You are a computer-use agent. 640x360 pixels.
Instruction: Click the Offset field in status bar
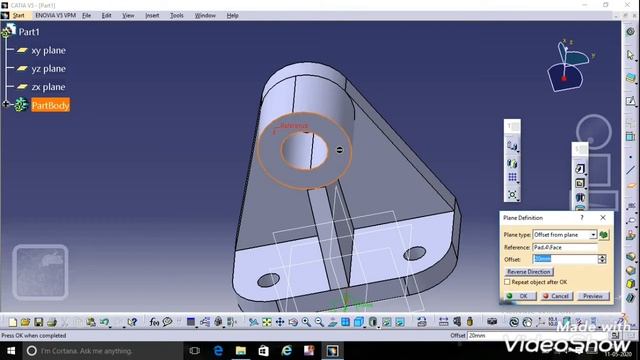click(539, 336)
